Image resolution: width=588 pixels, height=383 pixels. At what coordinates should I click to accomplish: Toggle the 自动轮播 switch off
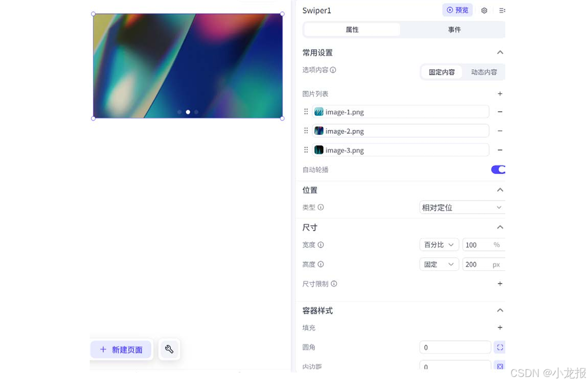point(498,169)
